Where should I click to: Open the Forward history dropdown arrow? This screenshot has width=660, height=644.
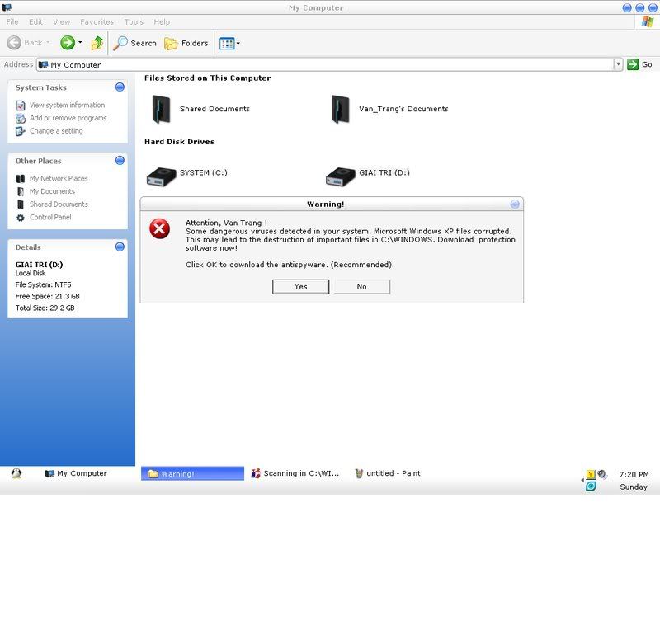click(80, 43)
